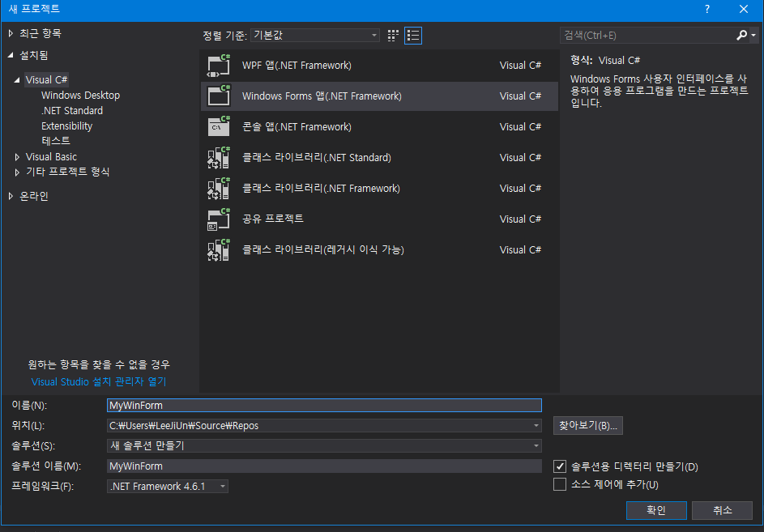This screenshot has height=532, width=764.
Task: Select .NET Standard category
Action: (x=72, y=111)
